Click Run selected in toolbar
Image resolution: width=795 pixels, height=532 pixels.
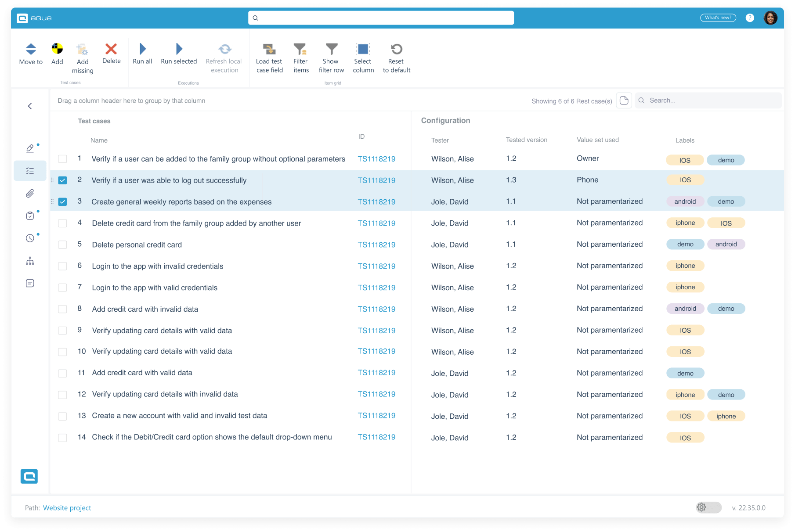point(179,49)
